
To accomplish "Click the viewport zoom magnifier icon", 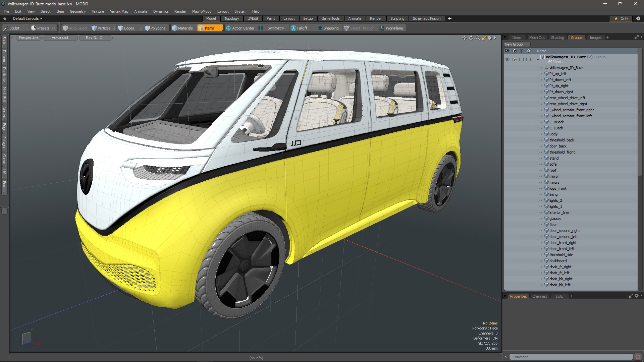I will pyautogui.click(x=478, y=38).
